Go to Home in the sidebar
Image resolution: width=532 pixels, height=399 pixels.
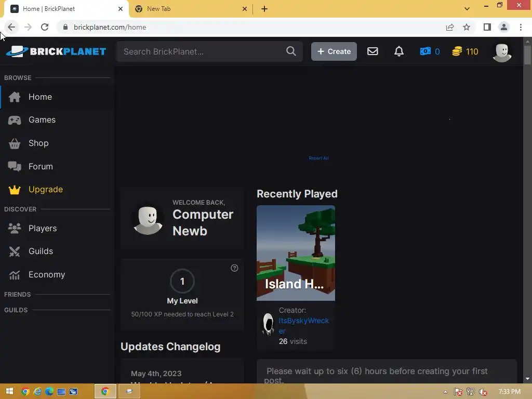(x=57, y=97)
